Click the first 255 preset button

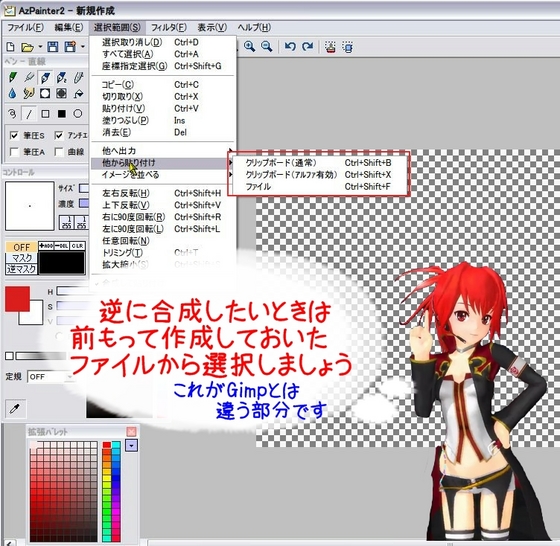point(66,222)
